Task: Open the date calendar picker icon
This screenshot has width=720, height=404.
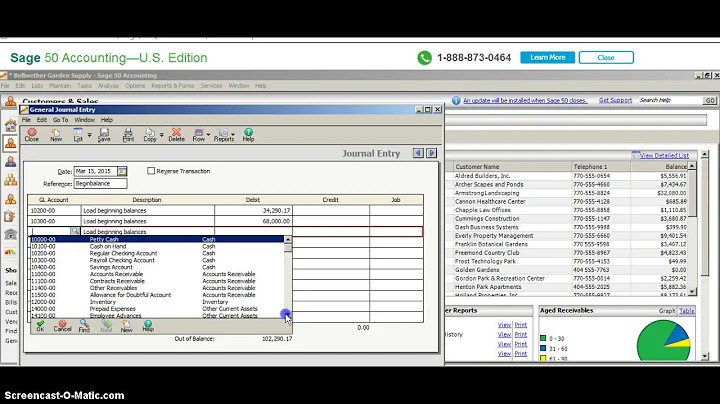Action: pyautogui.click(x=122, y=171)
